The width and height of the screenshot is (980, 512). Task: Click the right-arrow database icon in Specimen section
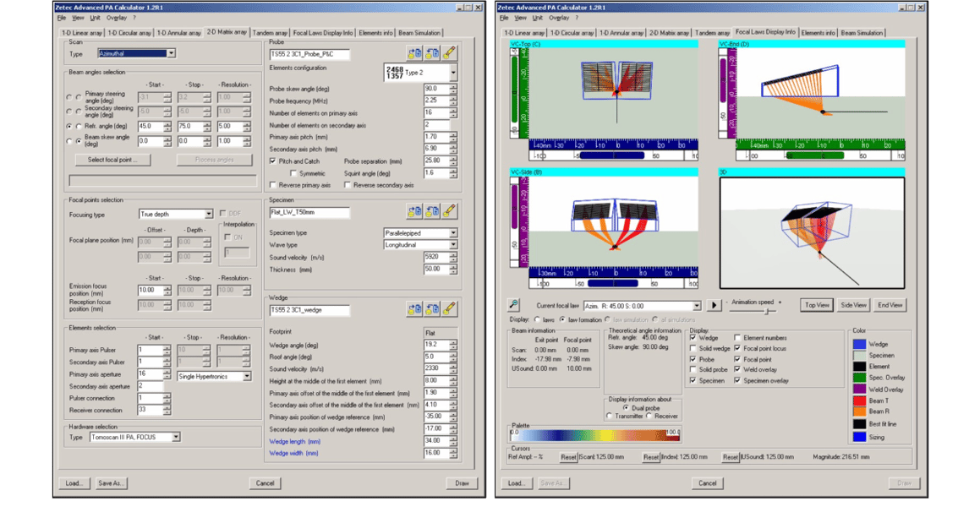414,212
